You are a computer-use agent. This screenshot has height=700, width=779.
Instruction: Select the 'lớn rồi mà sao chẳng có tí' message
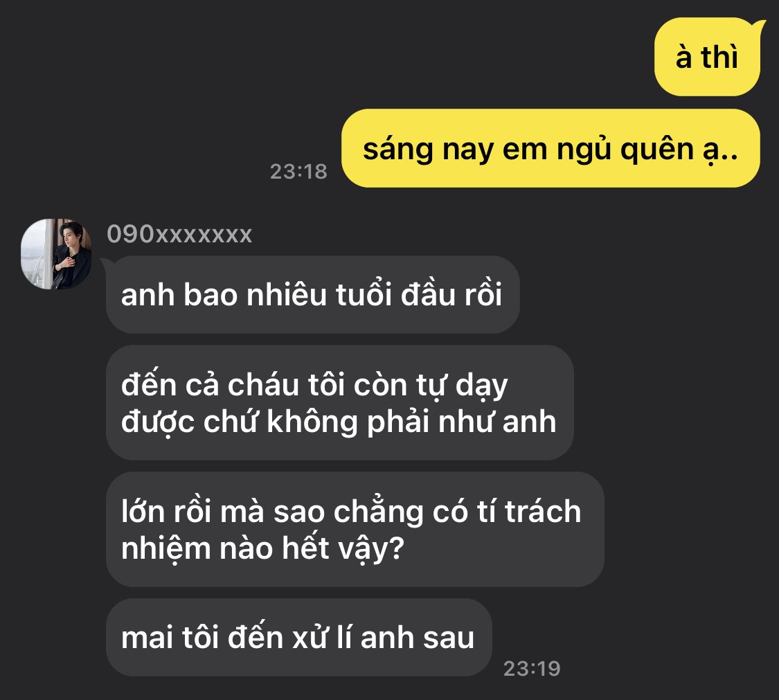pos(355,529)
